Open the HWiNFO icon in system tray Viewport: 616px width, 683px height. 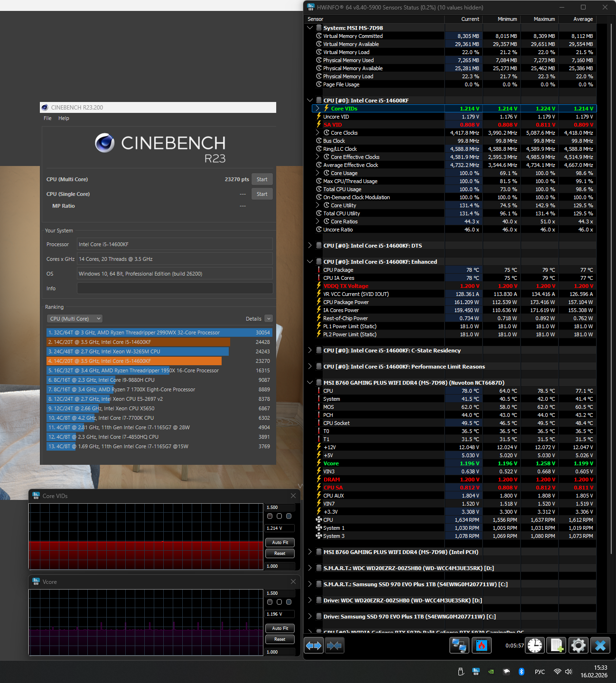476,672
